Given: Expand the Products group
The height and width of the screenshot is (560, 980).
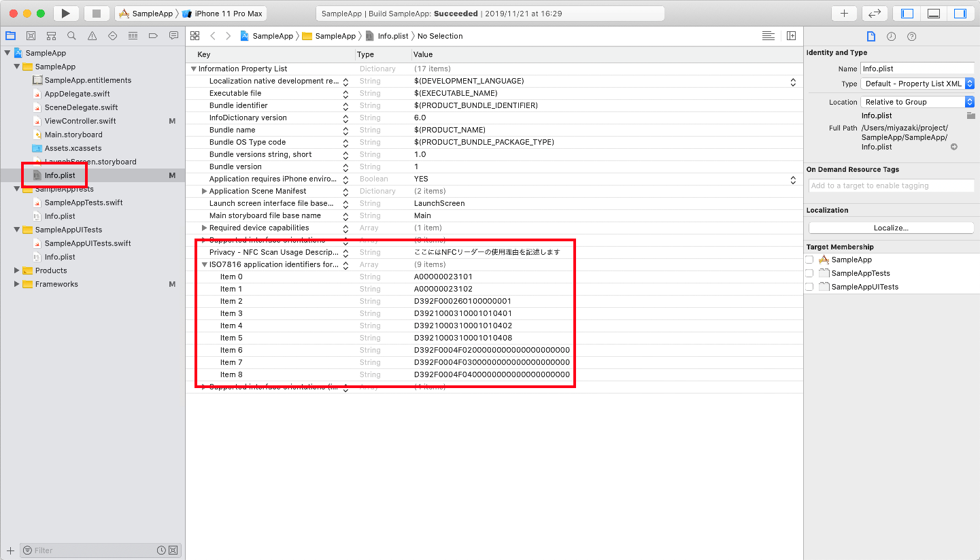Looking at the screenshot, I should (17, 270).
